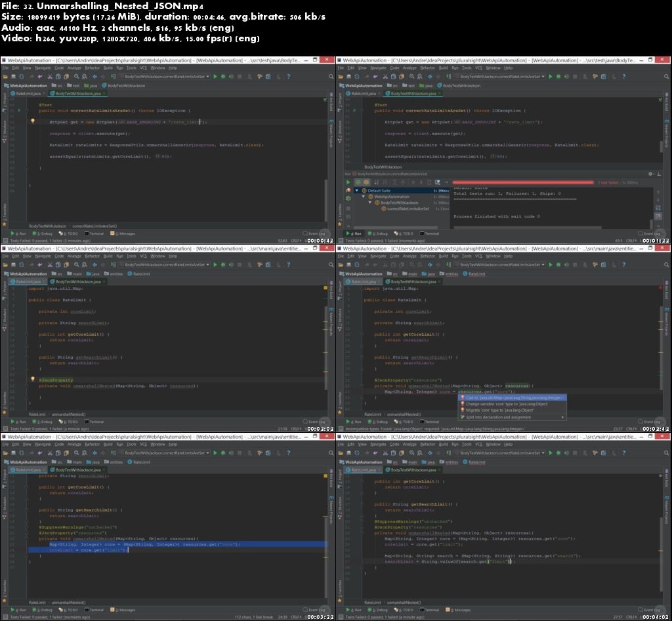Toggle the show passed tests button in Run panel
Viewport: 672px width, 621px height.
(358, 182)
